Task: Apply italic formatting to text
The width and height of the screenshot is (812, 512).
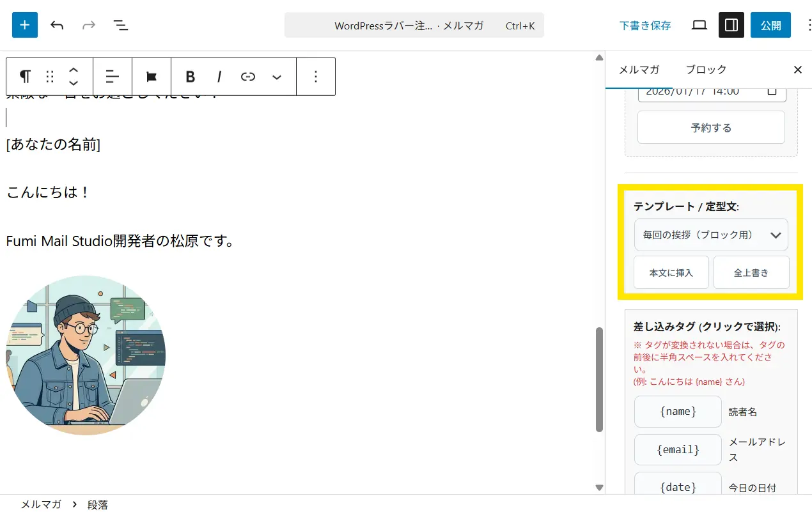Action: click(219, 77)
